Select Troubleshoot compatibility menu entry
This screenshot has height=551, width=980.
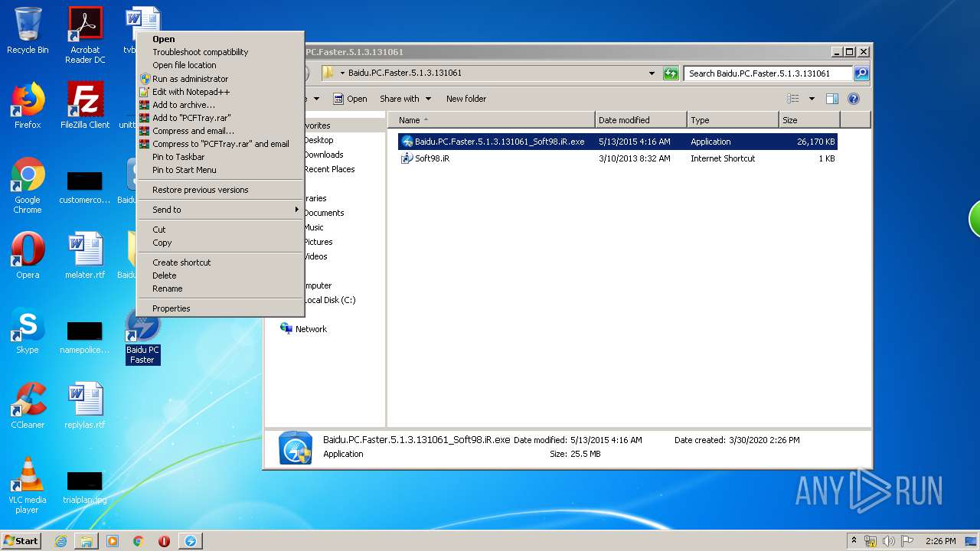click(220, 52)
